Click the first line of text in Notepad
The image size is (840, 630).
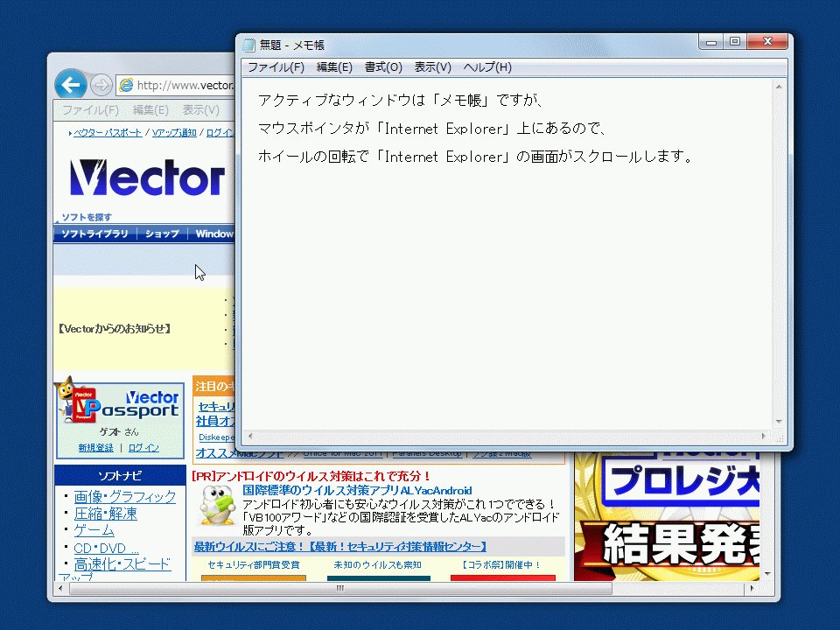pos(401,100)
